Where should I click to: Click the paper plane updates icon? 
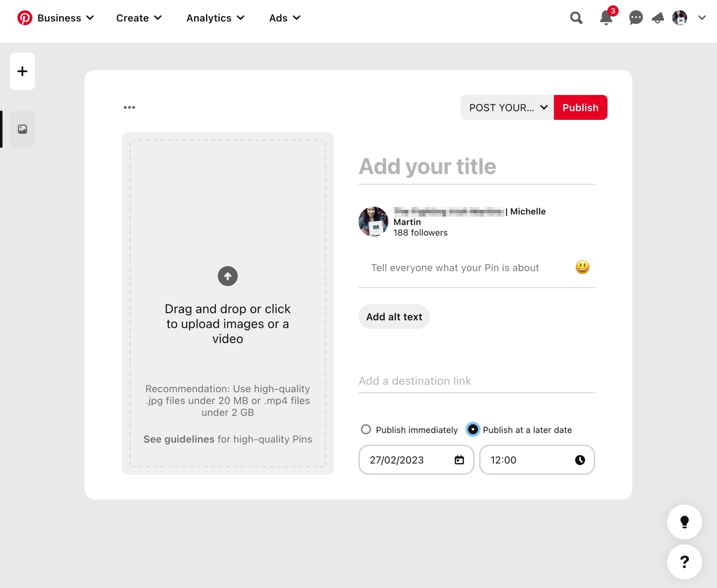(658, 18)
